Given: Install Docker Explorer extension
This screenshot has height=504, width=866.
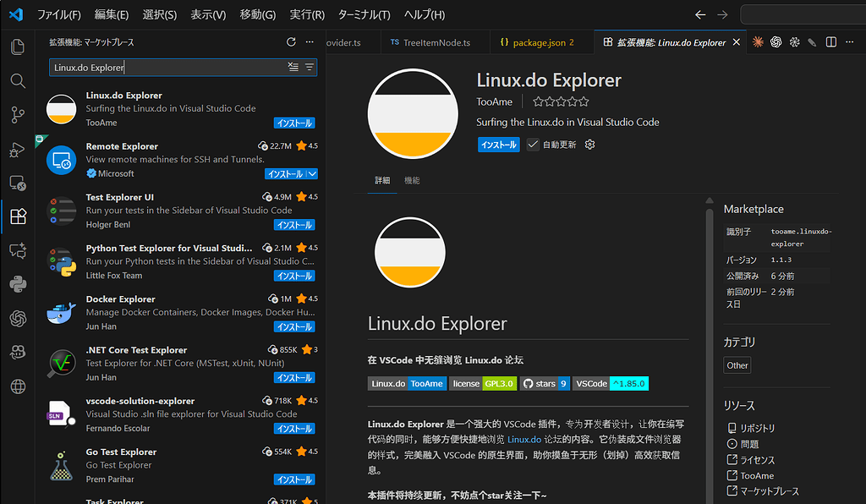Looking at the screenshot, I should (x=294, y=326).
